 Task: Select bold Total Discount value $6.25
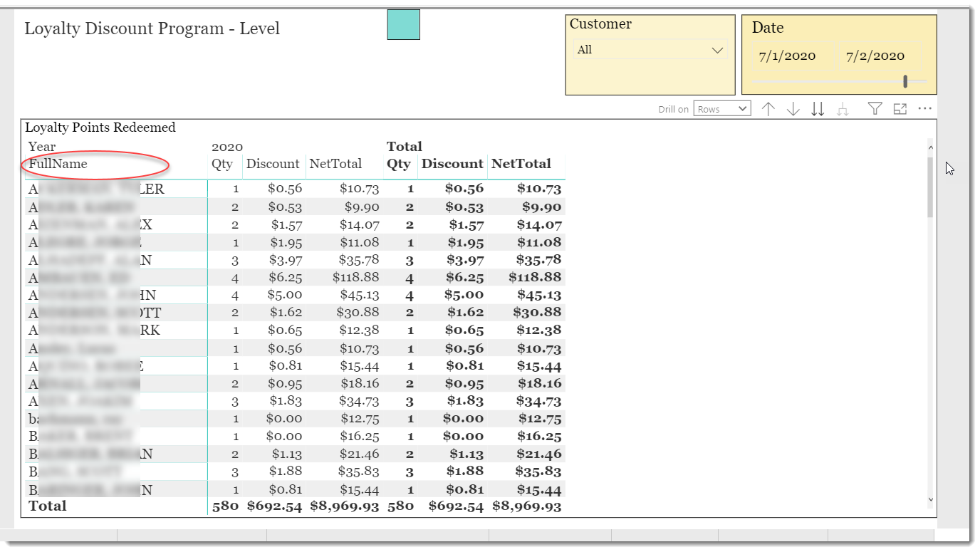[x=465, y=277]
